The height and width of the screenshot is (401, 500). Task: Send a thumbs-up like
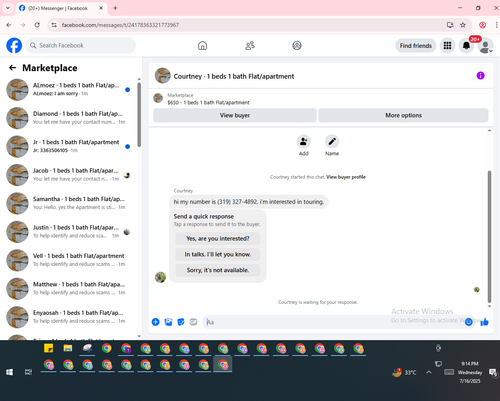484,322
